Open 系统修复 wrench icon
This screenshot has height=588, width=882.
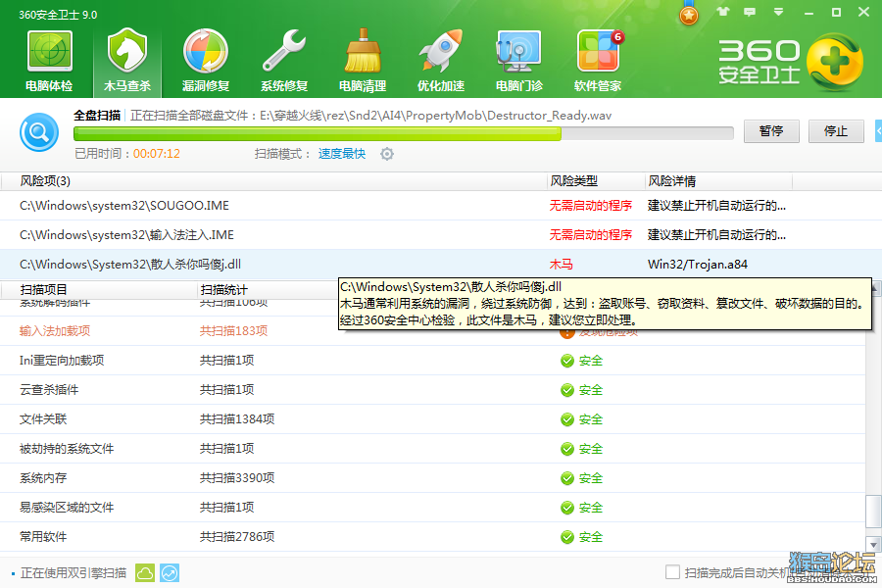tap(284, 52)
